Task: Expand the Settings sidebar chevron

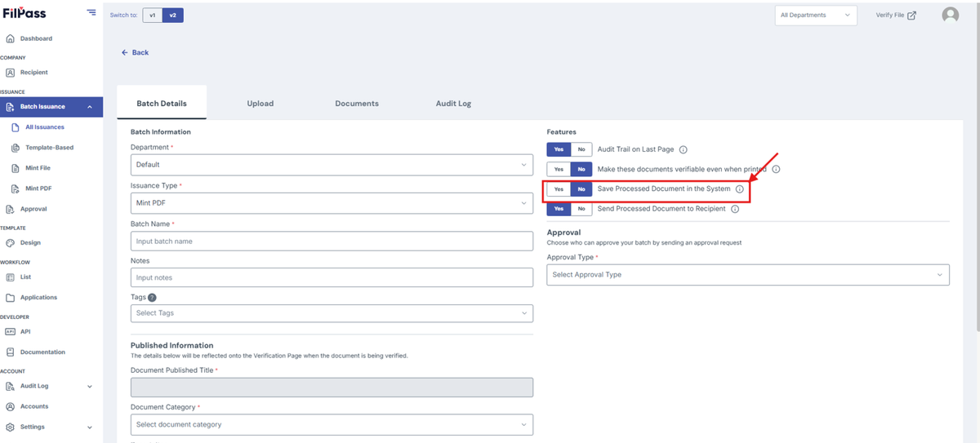Action: [x=89, y=427]
